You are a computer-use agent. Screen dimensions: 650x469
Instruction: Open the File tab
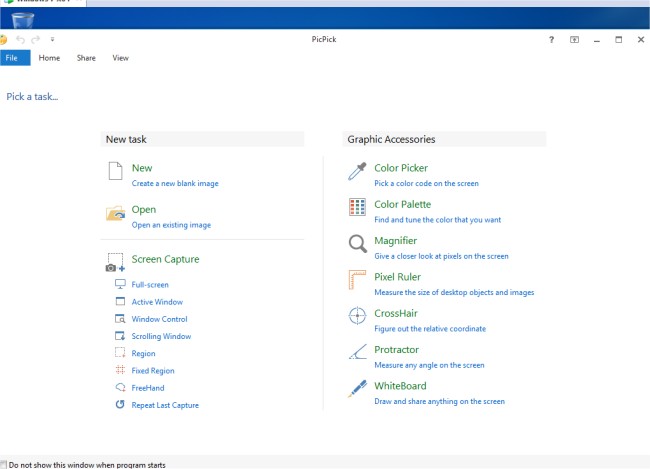(x=15, y=58)
